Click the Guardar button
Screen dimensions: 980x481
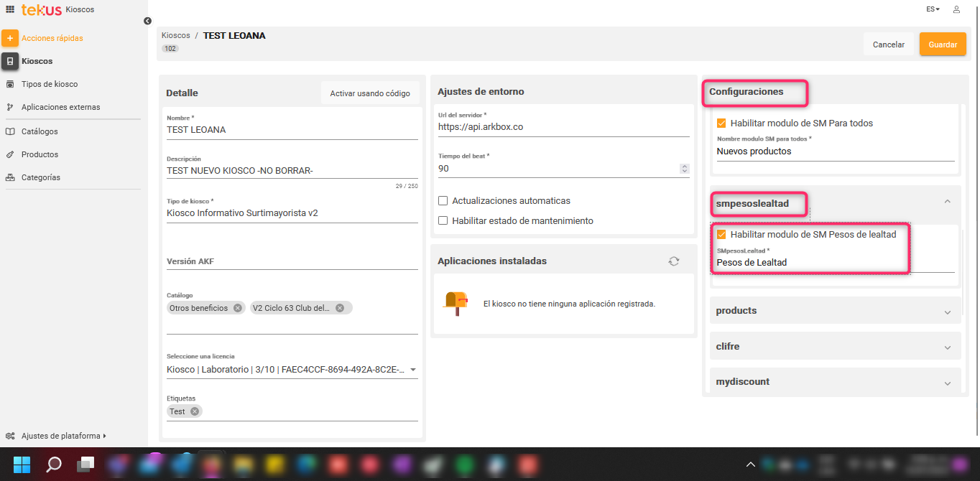(x=942, y=45)
